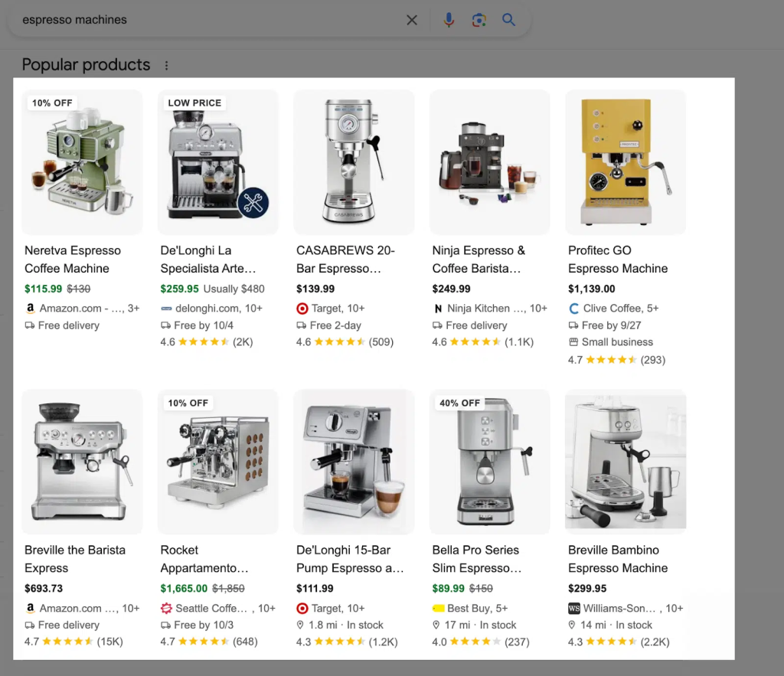784x676 pixels.
Task: Click the Amazon icon under Neretva Espresso
Action: [30, 308]
